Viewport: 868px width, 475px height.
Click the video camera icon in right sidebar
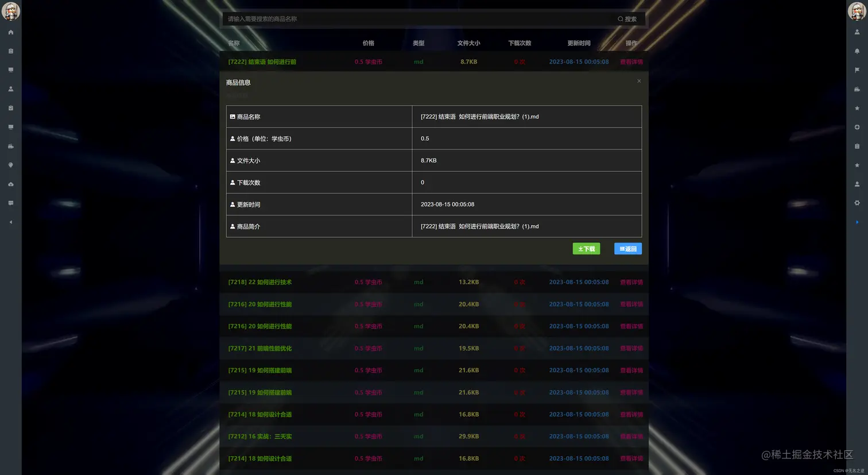[857, 89]
